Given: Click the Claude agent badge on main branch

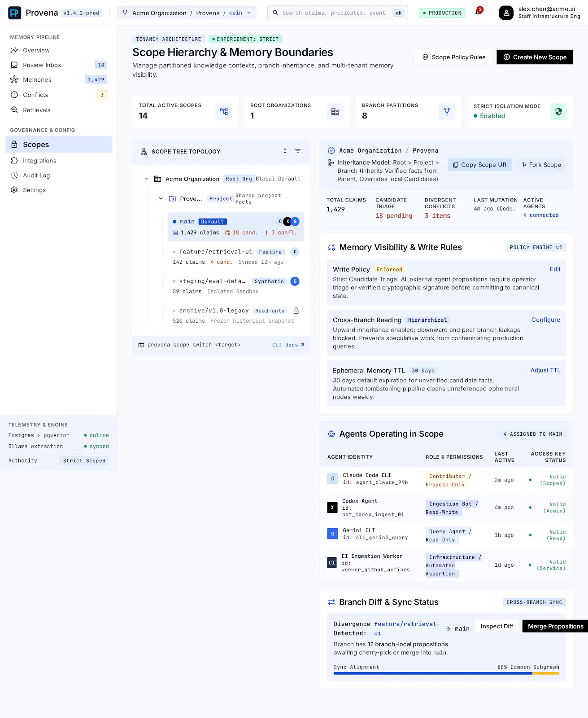Looking at the screenshot, I should click(x=280, y=221).
